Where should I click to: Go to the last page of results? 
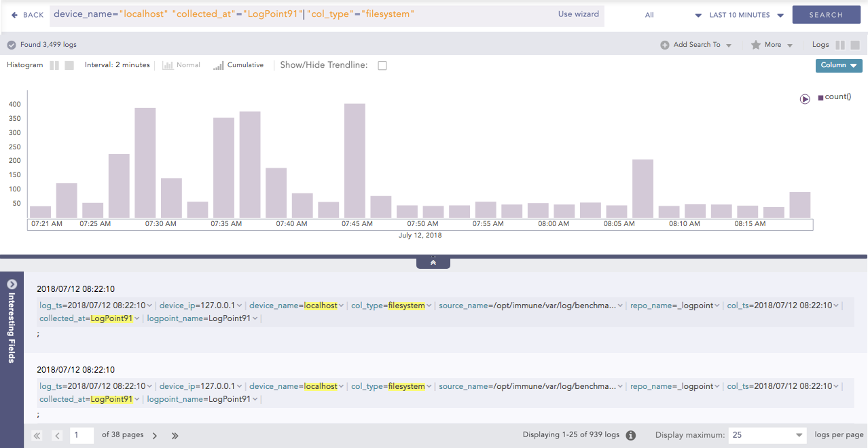click(175, 436)
